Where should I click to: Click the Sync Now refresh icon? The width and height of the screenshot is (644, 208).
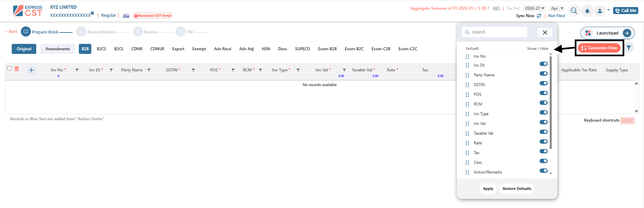[x=539, y=16]
